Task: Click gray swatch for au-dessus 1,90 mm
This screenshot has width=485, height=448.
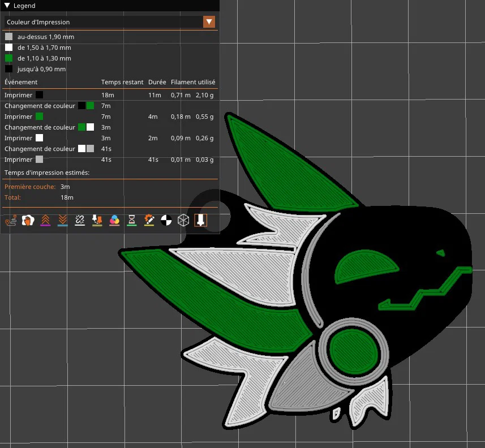Action: (8, 37)
